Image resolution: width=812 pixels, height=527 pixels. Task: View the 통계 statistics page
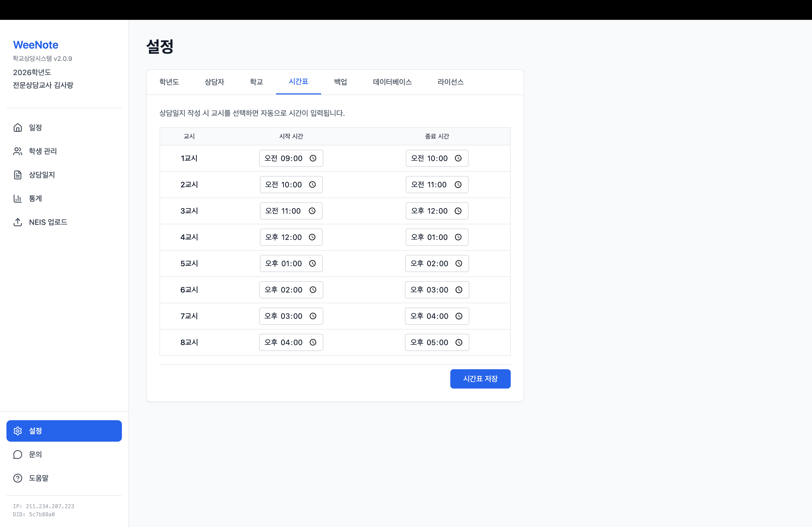tap(18, 198)
